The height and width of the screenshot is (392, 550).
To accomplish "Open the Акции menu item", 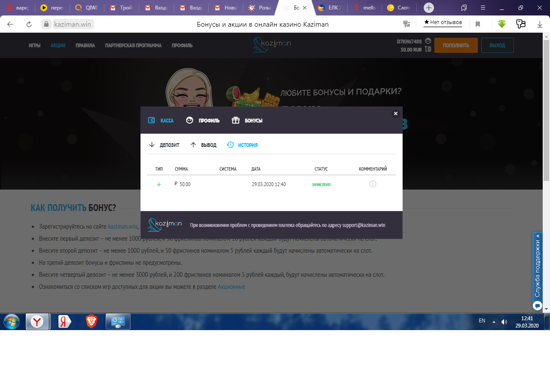I will [x=58, y=45].
